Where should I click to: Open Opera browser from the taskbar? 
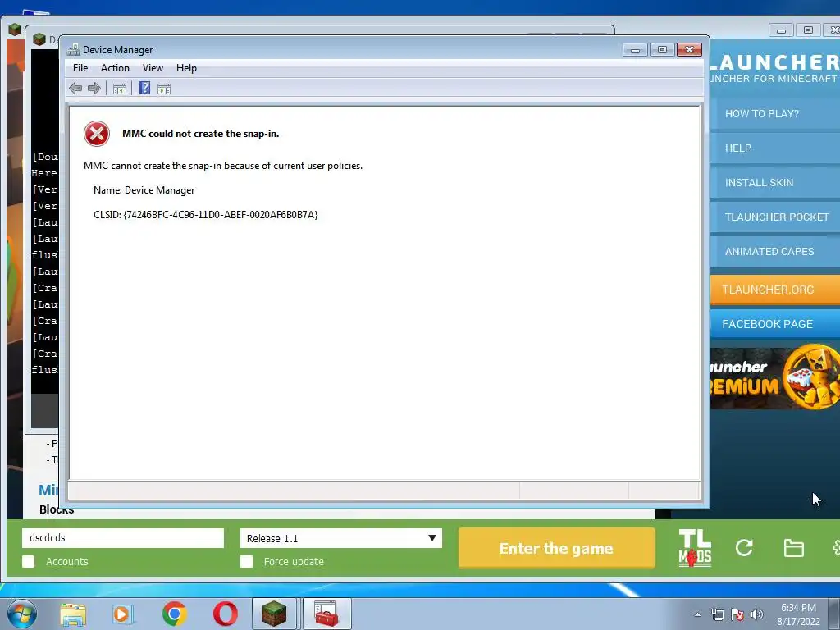click(x=226, y=614)
